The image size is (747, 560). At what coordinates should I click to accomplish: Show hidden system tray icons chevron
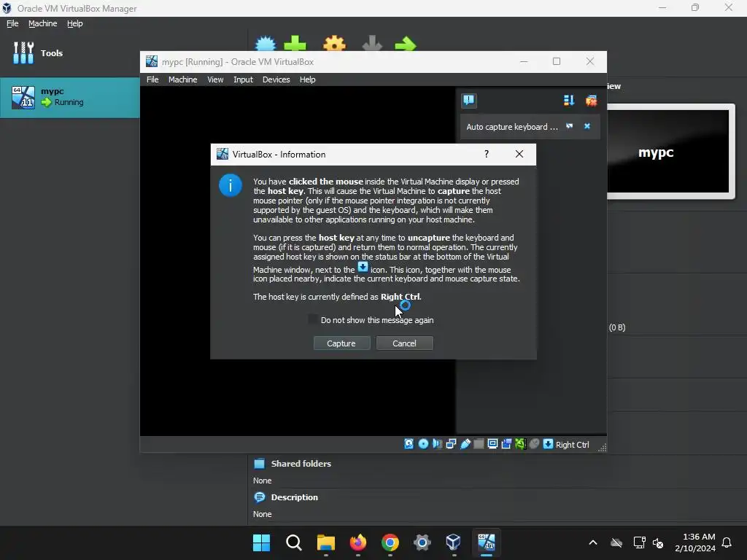click(x=592, y=542)
